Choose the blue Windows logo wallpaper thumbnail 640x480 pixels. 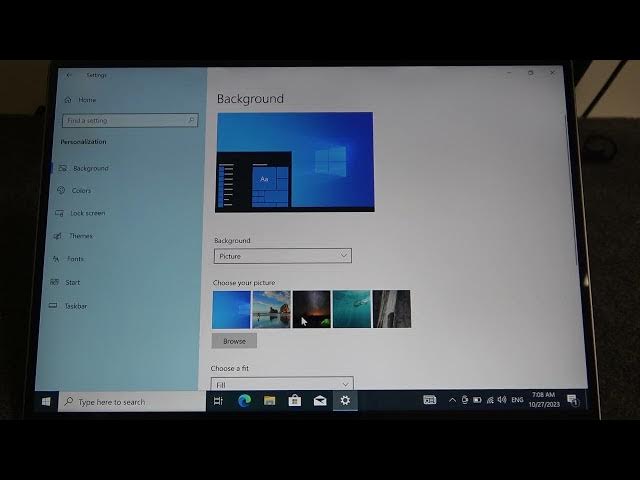tap(231, 309)
